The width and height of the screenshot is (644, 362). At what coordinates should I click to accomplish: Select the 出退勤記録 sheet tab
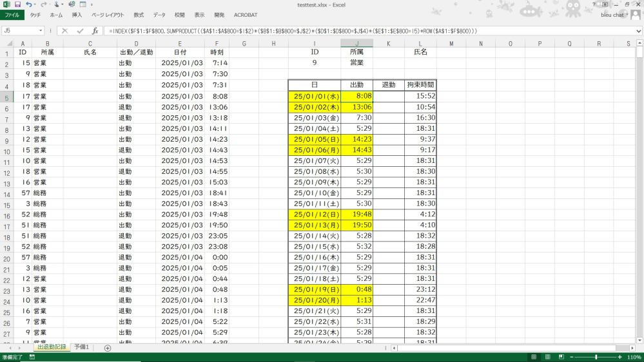click(x=52, y=347)
